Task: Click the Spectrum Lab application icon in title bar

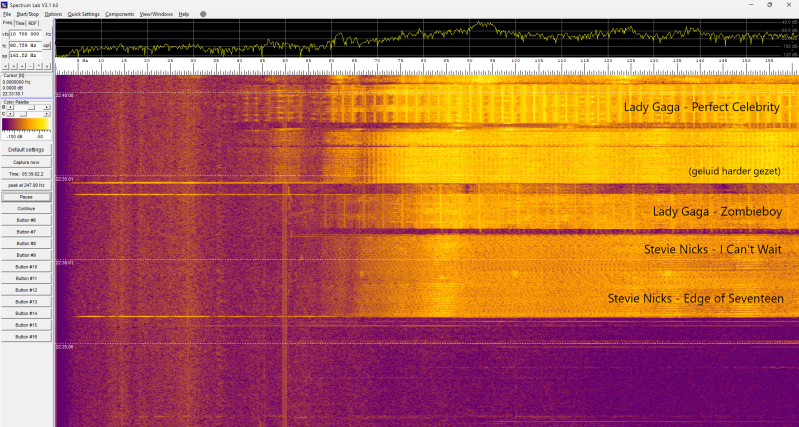Action: [5, 5]
